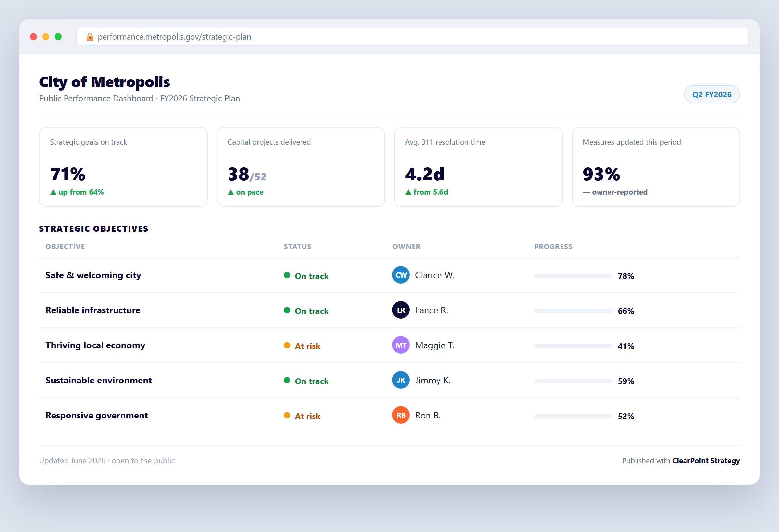Click the padlock icon in the address bar
The height and width of the screenshot is (532, 779).
(90, 37)
